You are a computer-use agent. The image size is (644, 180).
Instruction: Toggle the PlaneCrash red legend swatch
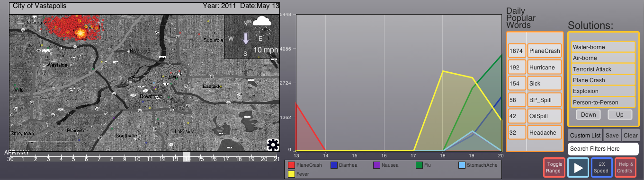[x=292, y=165]
